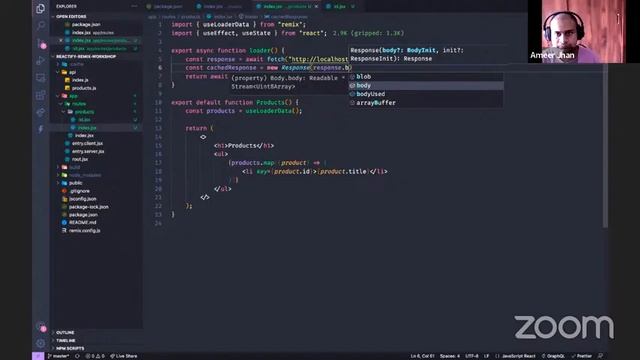Change Spaces: 4 indentation setting
Viewport: 640px width, 360px height.
(450, 356)
